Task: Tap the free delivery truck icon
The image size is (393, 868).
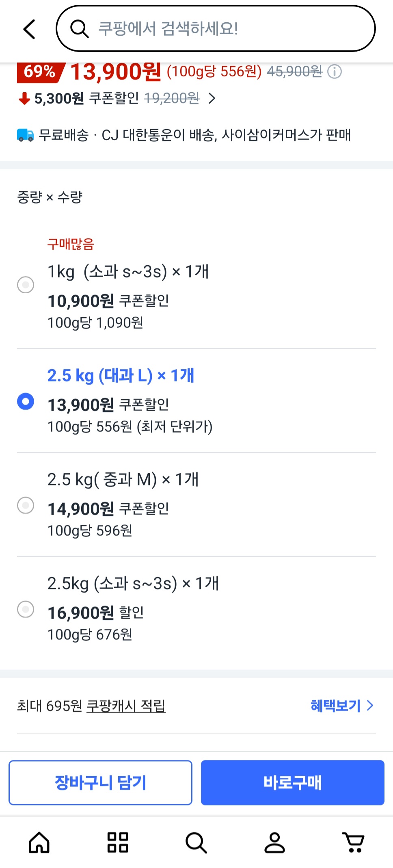Action: [26, 135]
